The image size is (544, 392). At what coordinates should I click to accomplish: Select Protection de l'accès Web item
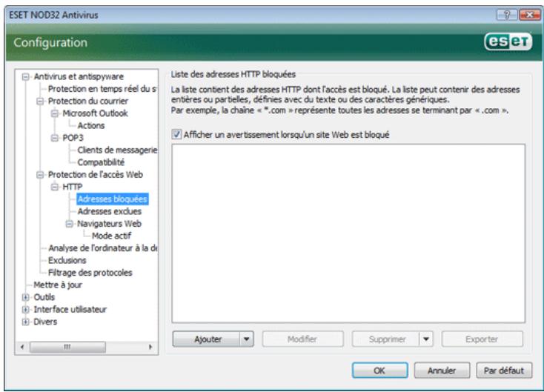(x=96, y=175)
